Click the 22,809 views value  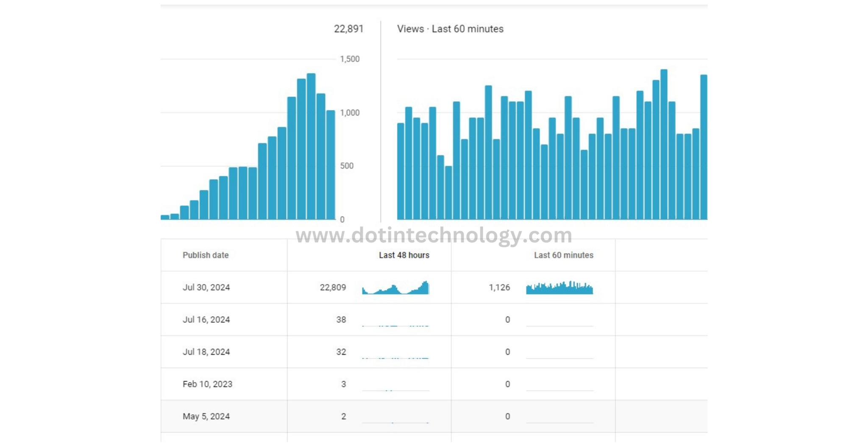(333, 287)
